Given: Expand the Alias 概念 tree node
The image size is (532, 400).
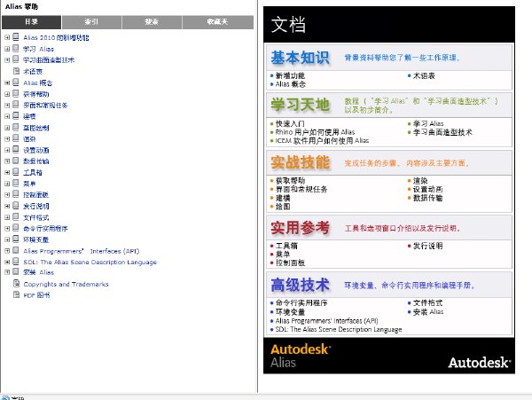Looking at the screenshot, I should [x=7, y=82].
